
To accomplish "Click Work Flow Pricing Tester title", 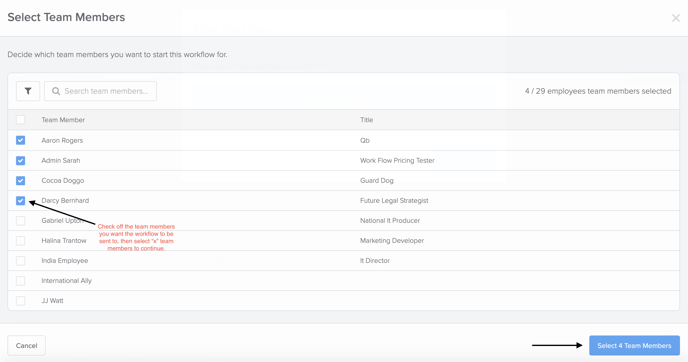I will [x=397, y=161].
